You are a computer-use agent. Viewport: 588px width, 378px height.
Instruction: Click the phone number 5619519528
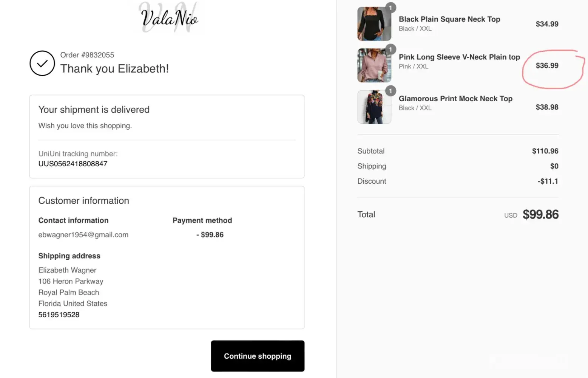(59, 314)
